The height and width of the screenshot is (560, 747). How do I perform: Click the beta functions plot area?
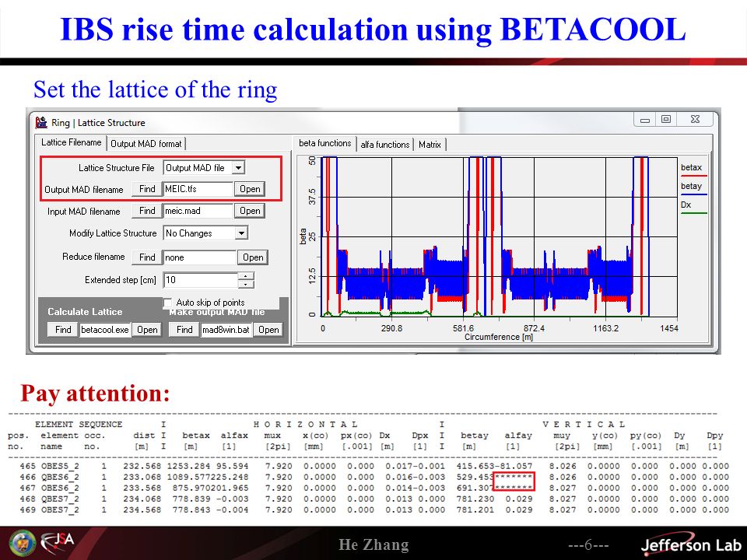(x=499, y=236)
